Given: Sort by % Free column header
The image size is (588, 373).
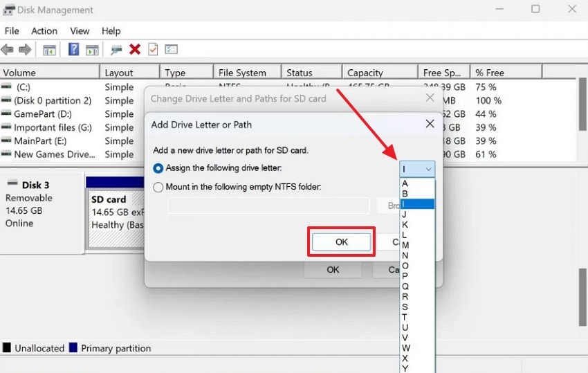Looking at the screenshot, I should coord(506,73).
